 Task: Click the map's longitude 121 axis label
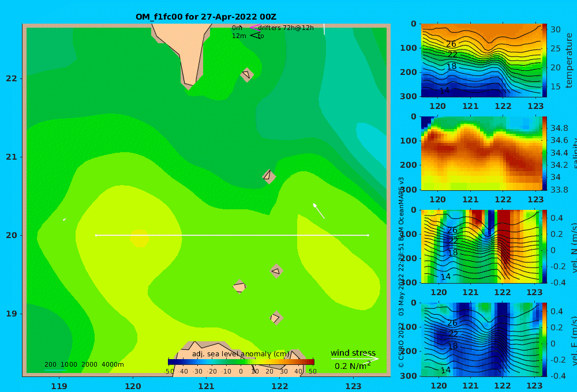click(207, 386)
